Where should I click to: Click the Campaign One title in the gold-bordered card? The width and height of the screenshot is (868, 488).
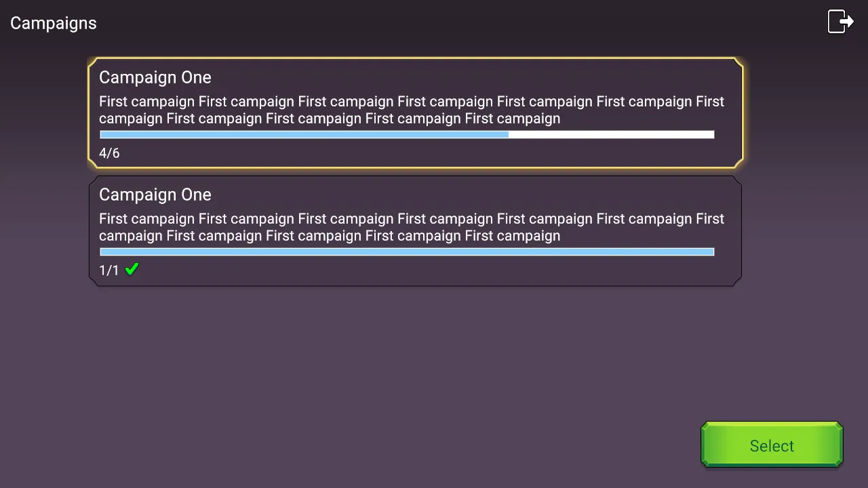coord(155,77)
